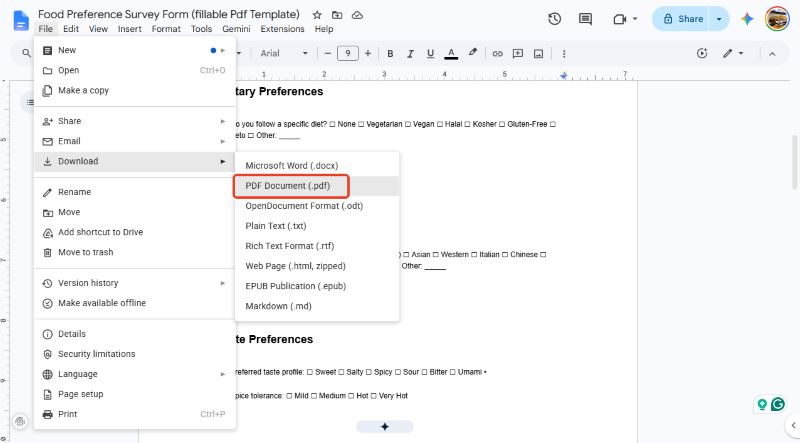Open the highlight color pen tool
This screenshot has width=800, height=443.
pyautogui.click(x=473, y=53)
